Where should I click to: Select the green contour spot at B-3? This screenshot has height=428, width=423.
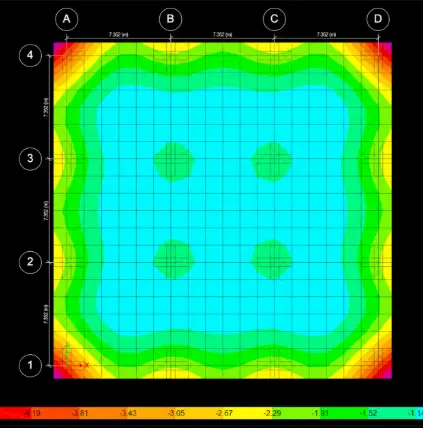173,162
